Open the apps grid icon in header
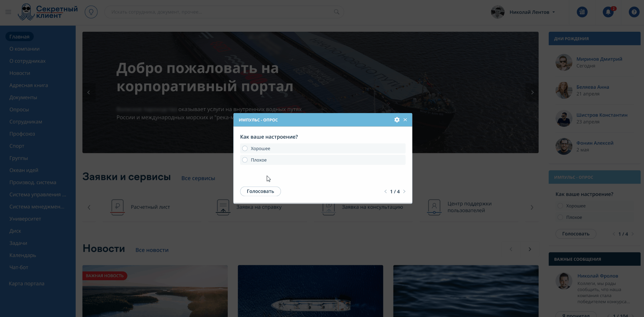This screenshot has height=317, width=644. click(582, 12)
